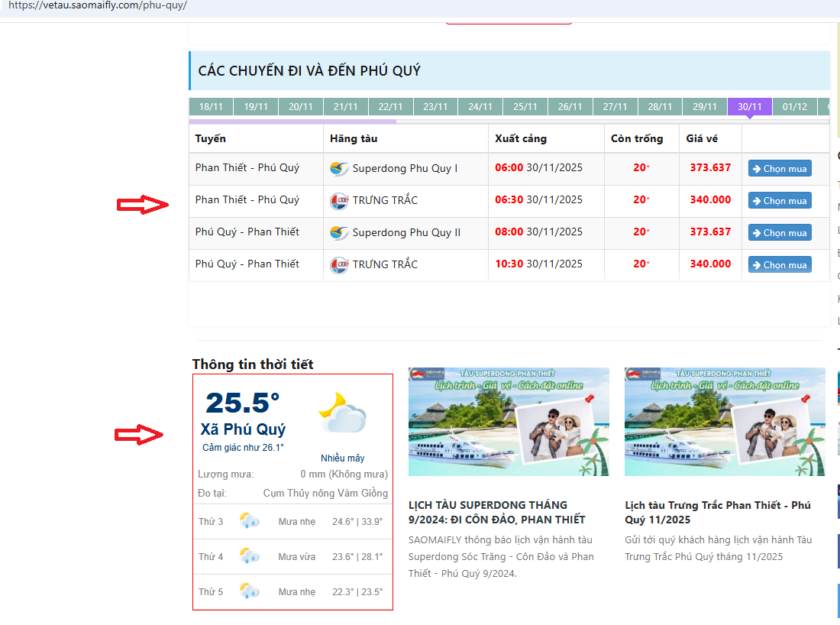Click Superdong logo icon in 06:00 row
The height and width of the screenshot is (625, 840).
(x=339, y=168)
